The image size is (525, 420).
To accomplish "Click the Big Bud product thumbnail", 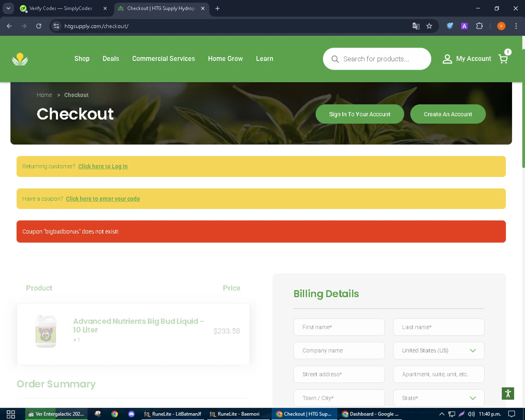I will point(46,331).
